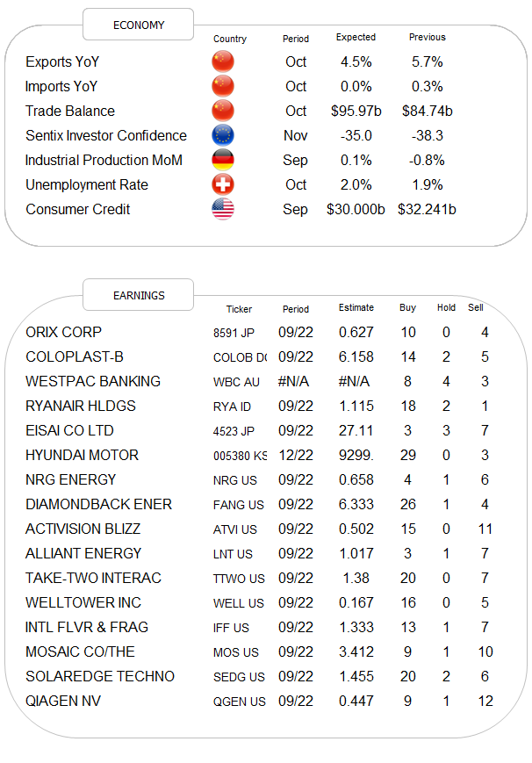532x763 pixels.
Task: Click the RYA ID ticker
Action: 232,407
